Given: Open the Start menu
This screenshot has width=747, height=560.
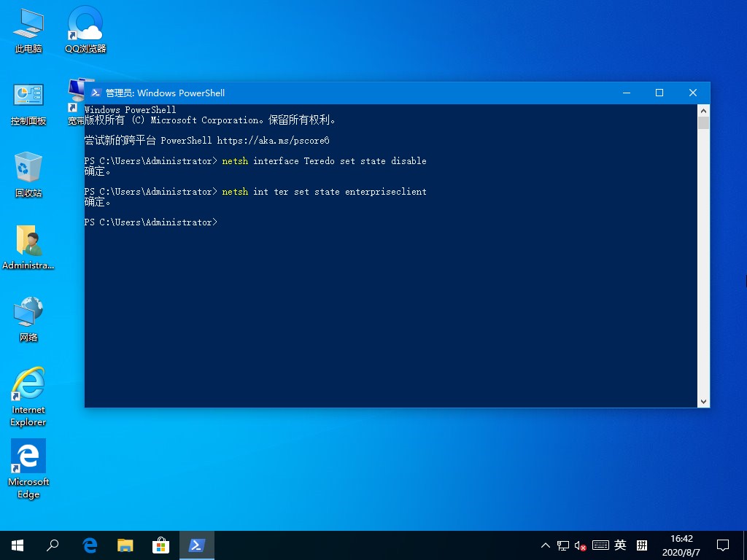Looking at the screenshot, I should coord(17,545).
